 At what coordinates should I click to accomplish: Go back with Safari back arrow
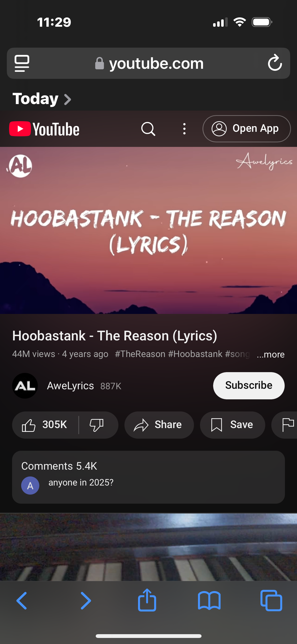pyautogui.click(x=22, y=601)
